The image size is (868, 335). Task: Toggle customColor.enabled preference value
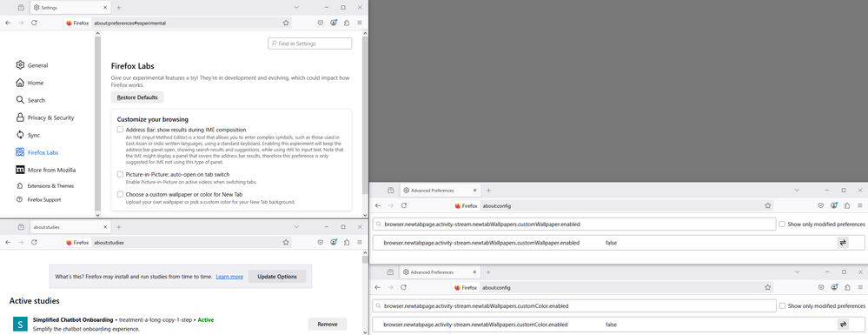point(843,325)
